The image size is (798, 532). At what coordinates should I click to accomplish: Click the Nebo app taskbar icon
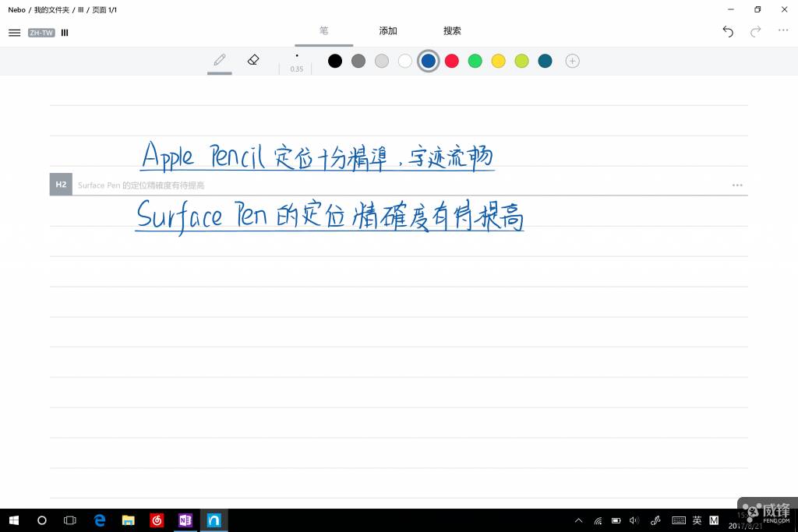[x=214, y=520]
